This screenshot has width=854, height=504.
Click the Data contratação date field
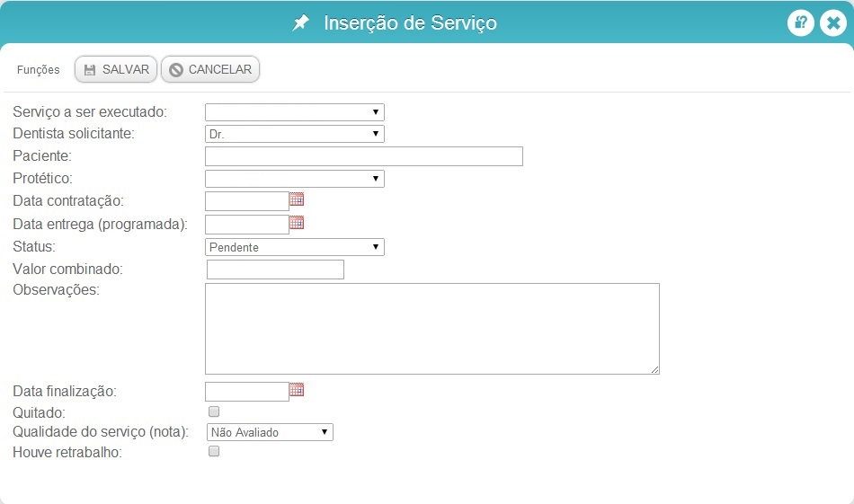point(247,201)
